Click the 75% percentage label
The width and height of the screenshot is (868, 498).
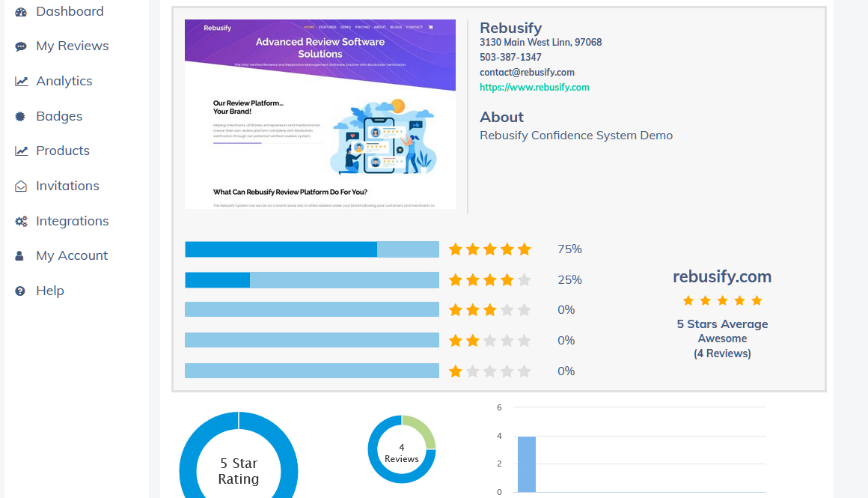click(x=569, y=249)
